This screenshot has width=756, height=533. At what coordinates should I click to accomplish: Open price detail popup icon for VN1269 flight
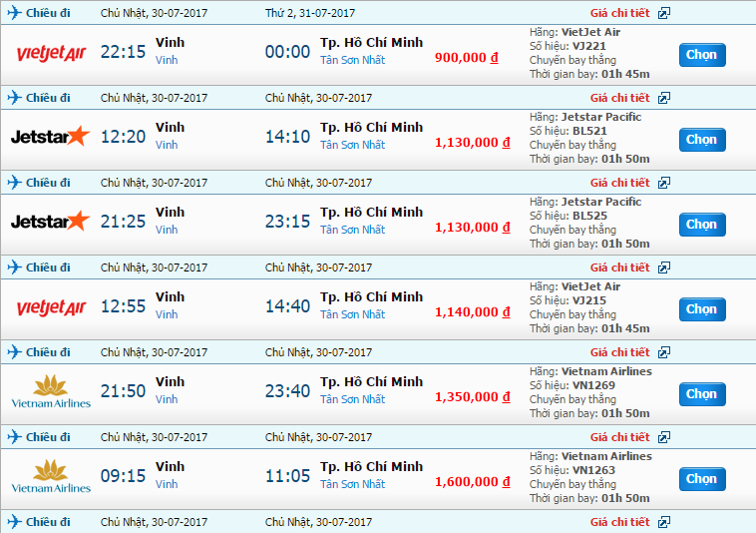tap(664, 352)
